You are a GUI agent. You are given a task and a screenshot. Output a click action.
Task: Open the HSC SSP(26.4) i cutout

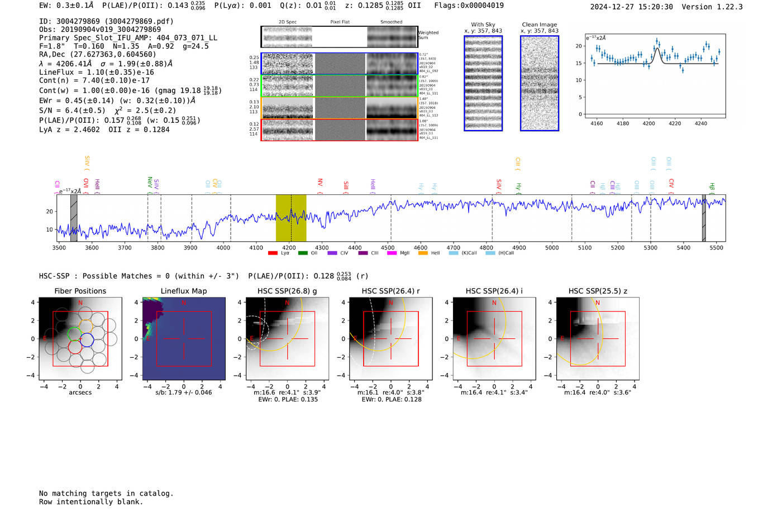pyautogui.click(x=494, y=339)
